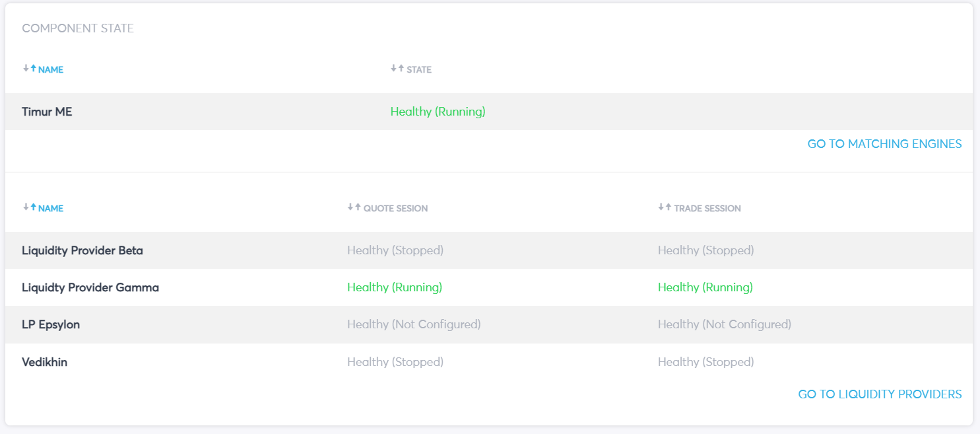Click sort arrows beside matching engine NAME header
Viewport: 980px width, 434px height.
[x=30, y=69]
